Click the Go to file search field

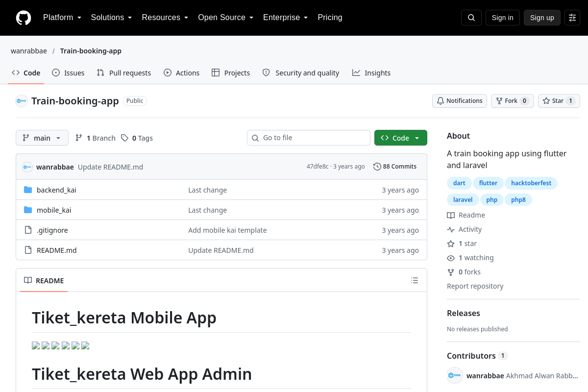coord(309,138)
